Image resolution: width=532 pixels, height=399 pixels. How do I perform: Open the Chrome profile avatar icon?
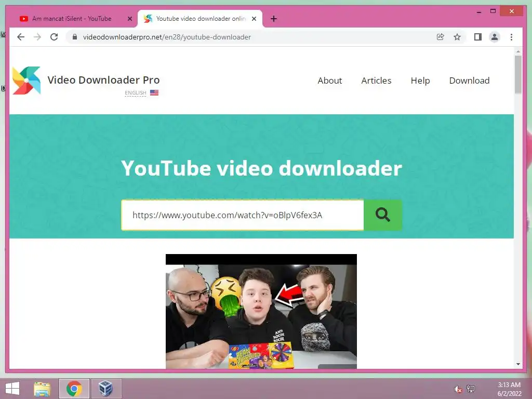[x=495, y=37]
